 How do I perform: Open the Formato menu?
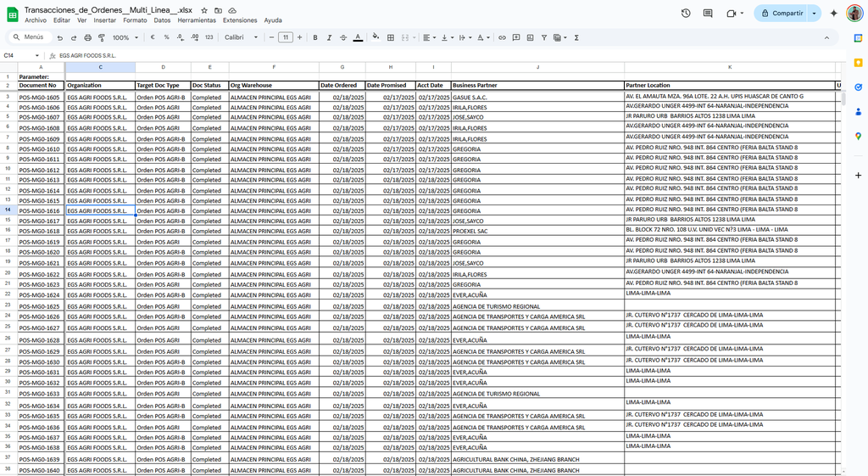[135, 20]
